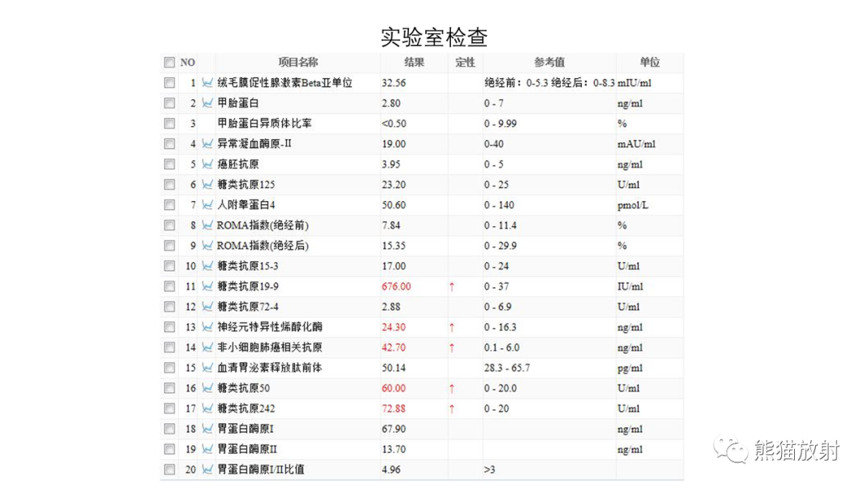Click the red up arrow for 糖类抗原242

(x=452, y=409)
